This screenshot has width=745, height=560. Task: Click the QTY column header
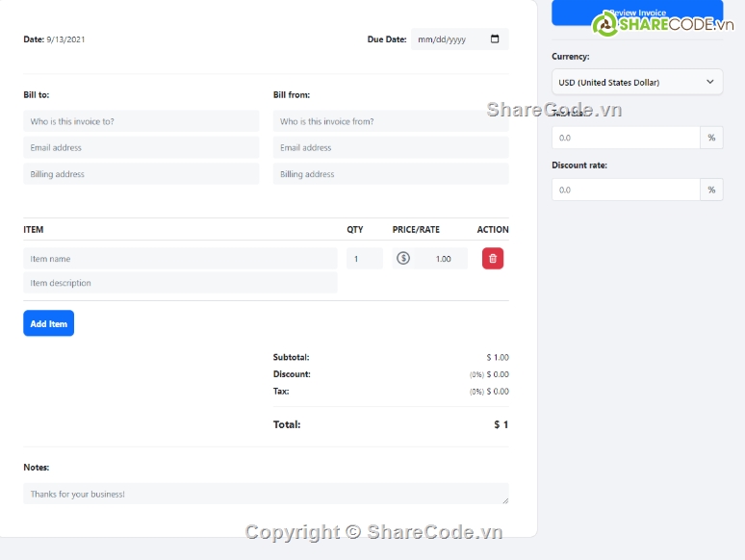355,229
